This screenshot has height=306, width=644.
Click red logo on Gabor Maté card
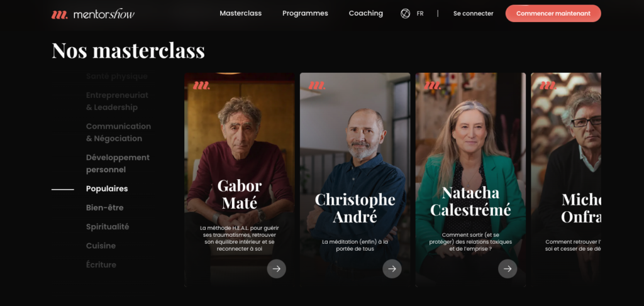[201, 85]
